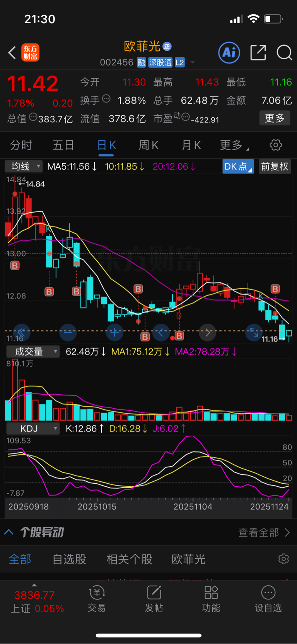The width and height of the screenshot is (297, 644).
Task: Open 查看全部 link
Action: tap(264, 532)
